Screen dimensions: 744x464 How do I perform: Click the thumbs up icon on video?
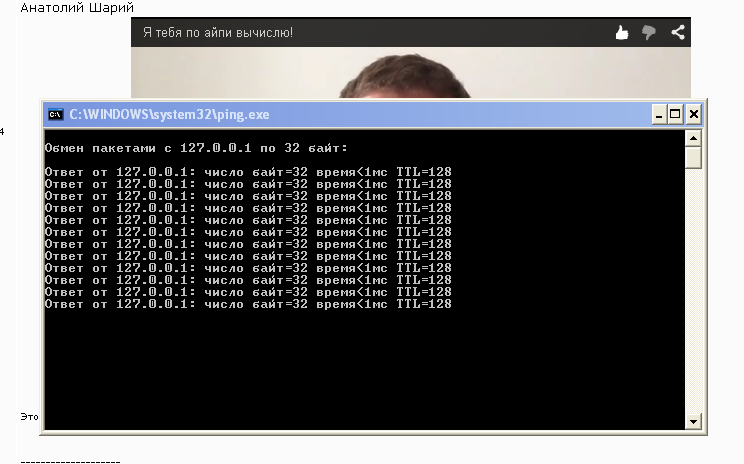click(x=622, y=33)
